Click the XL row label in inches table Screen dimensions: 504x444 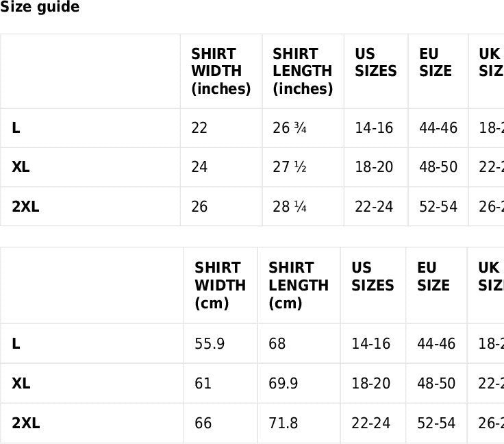(21, 167)
